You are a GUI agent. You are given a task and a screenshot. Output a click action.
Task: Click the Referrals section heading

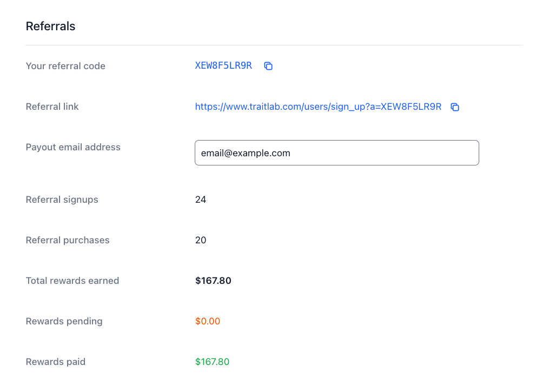50,26
